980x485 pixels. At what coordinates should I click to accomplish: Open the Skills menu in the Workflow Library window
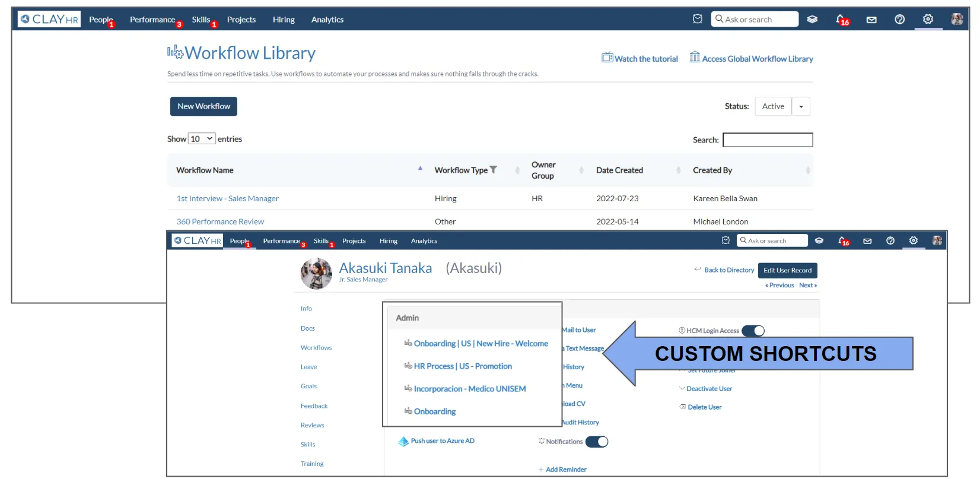[x=201, y=20]
